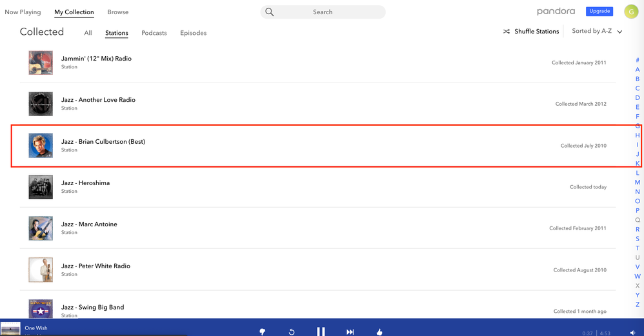Open Jazz - Swing Big Band artwork
The height and width of the screenshot is (336, 644).
pyautogui.click(x=41, y=308)
